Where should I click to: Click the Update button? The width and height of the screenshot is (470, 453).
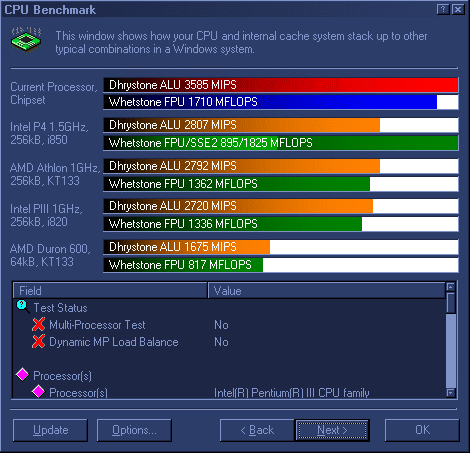coord(50,430)
